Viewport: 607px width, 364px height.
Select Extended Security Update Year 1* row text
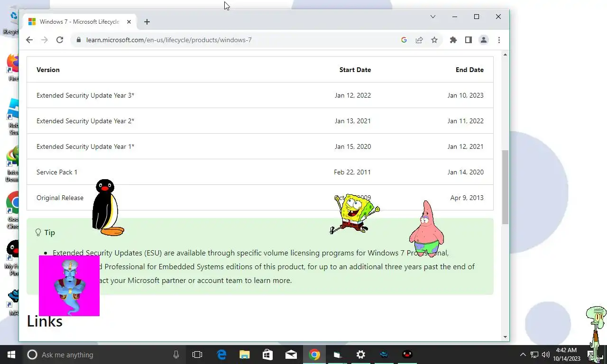(x=85, y=146)
